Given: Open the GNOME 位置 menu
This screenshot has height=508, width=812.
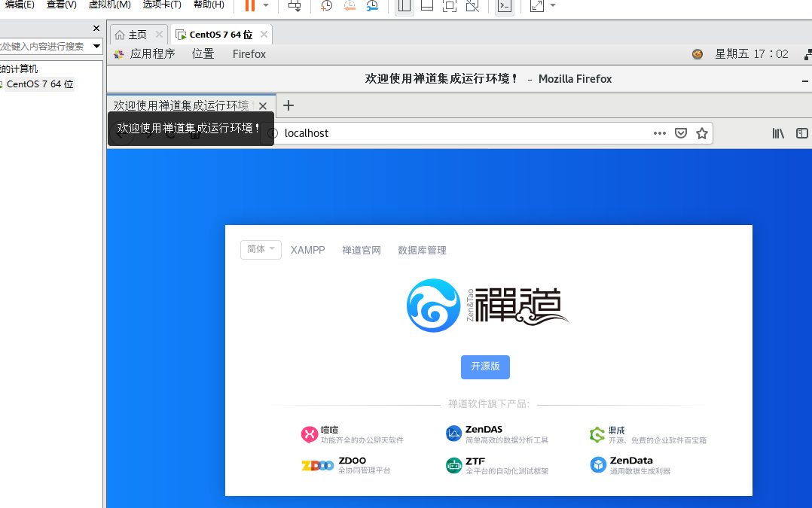Looking at the screenshot, I should [203, 53].
